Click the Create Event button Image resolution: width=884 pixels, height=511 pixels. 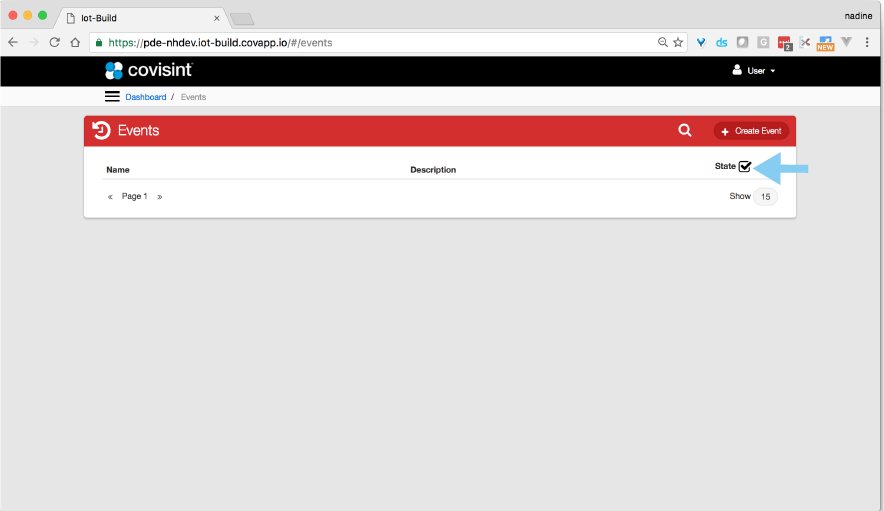751,131
